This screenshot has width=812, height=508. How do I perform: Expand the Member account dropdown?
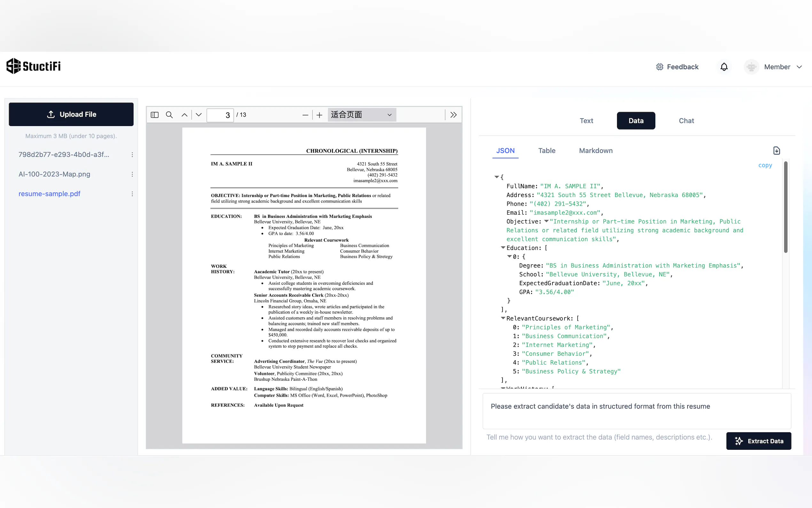(783, 67)
